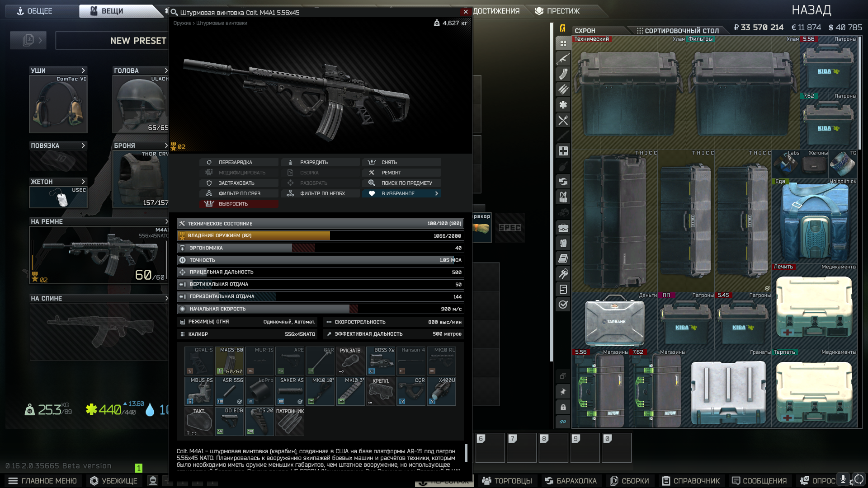Click magnifier icon in weapon window title
868x488 pixels.
pyautogui.click(x=174, y=12)
